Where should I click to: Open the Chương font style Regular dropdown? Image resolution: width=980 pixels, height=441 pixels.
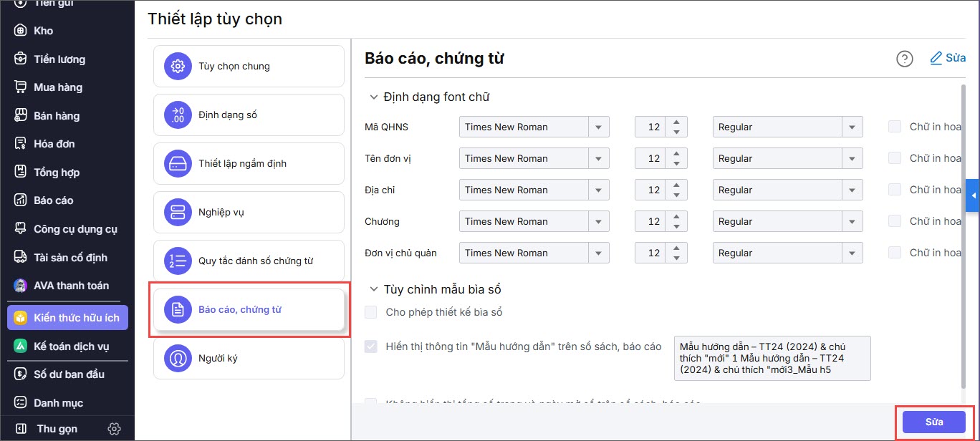pyautogui.click(x=788, y=221)
